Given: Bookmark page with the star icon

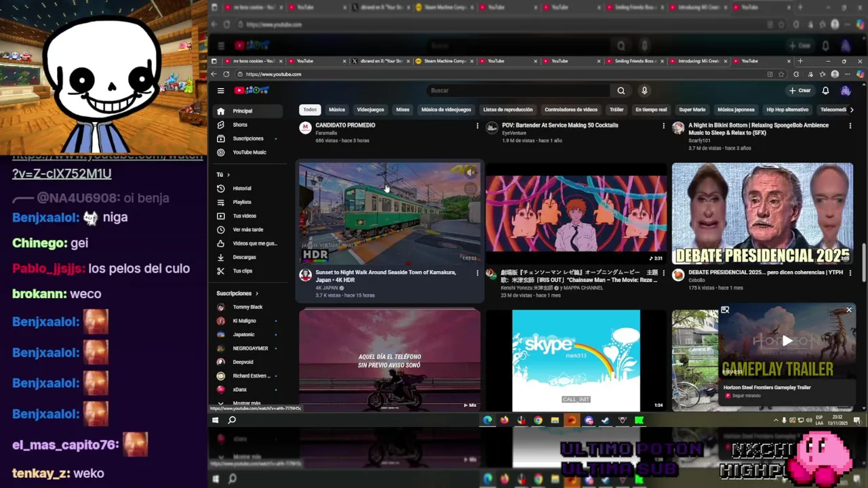Looking at the screenshot, I should point(781,74).
